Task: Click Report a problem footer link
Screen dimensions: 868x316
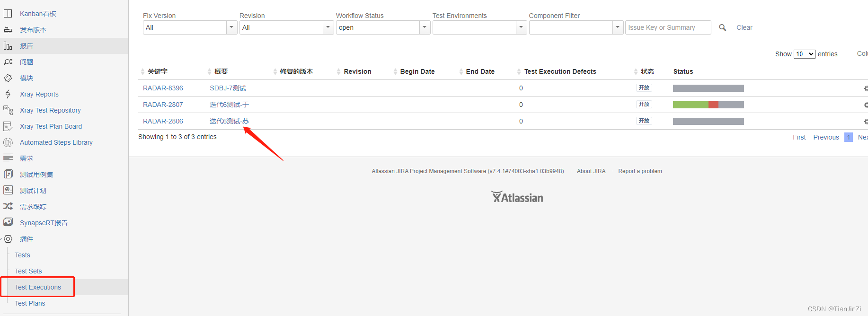Action: click(x=640, y=171)
